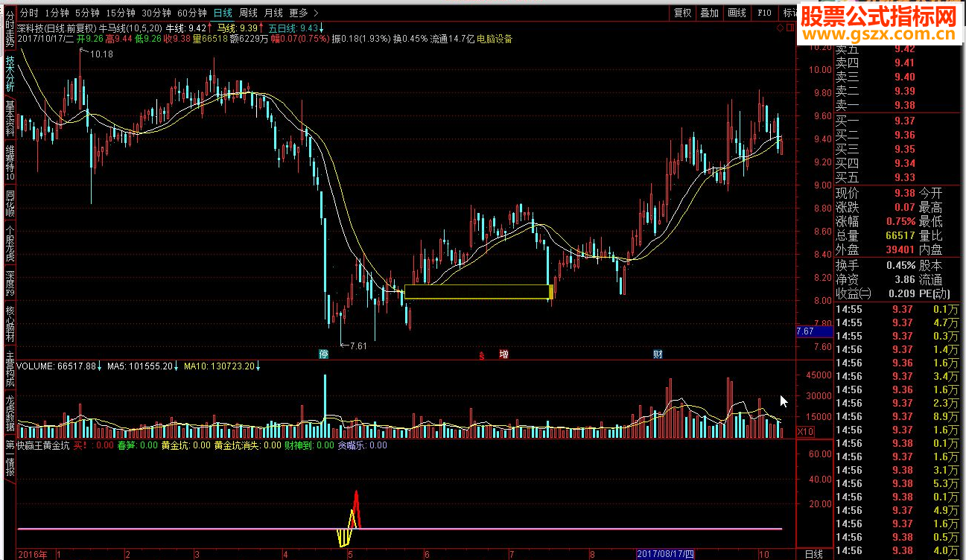The width and height of the screenshot is (966, 560).
Task: Open 第一情报 sidebar tab
Action: [x=10, y=459]
